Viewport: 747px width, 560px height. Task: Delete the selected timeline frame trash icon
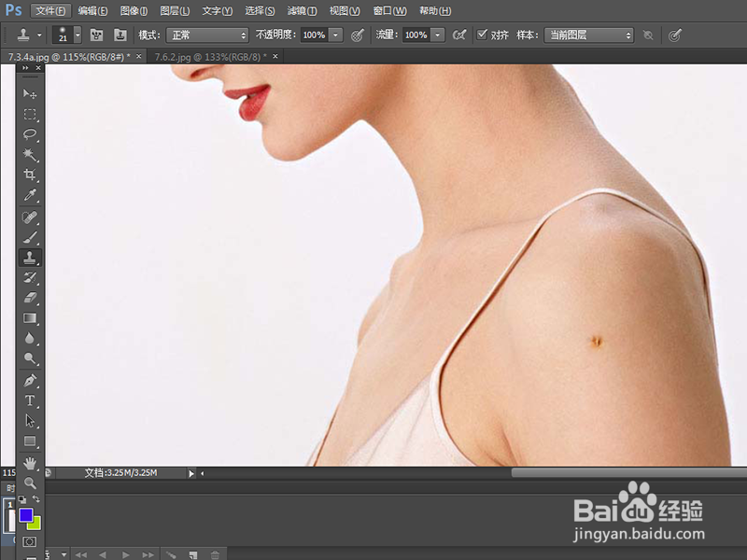click(216, 554)
